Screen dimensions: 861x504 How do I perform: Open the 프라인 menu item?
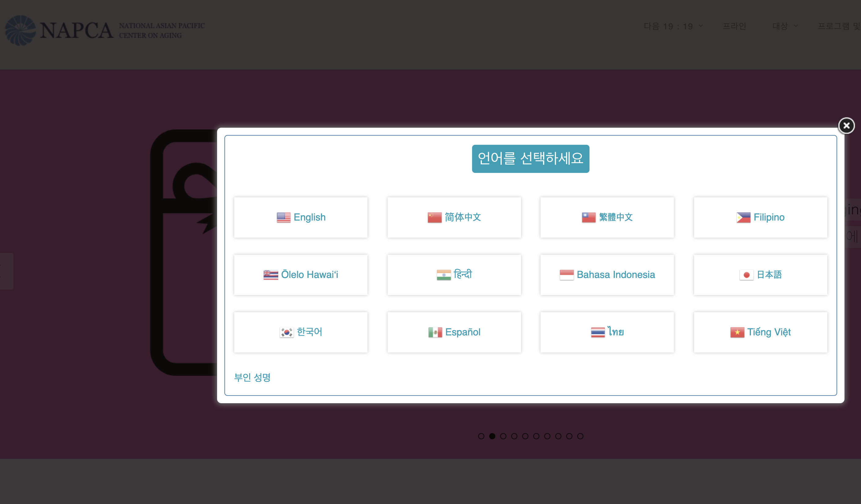(x=734, y=26)
